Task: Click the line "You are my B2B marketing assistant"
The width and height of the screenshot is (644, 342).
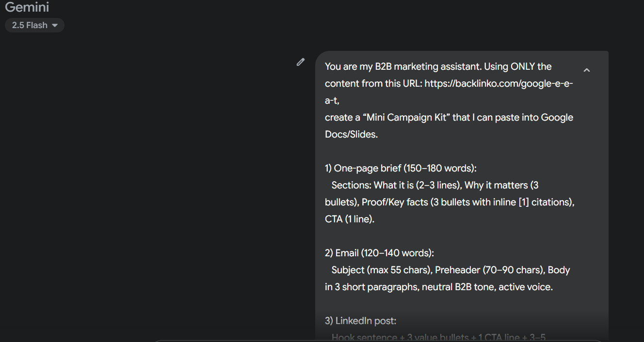Action: click(x=402, y=66)
